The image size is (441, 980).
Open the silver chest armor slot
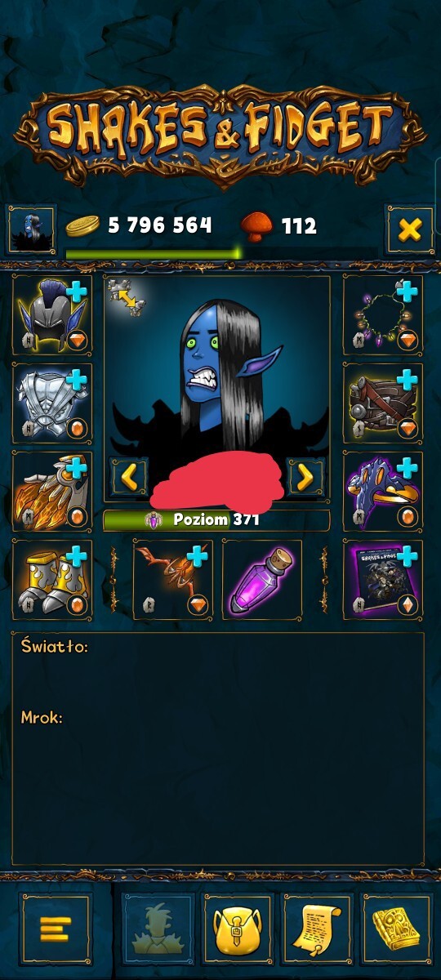[53, 403]
